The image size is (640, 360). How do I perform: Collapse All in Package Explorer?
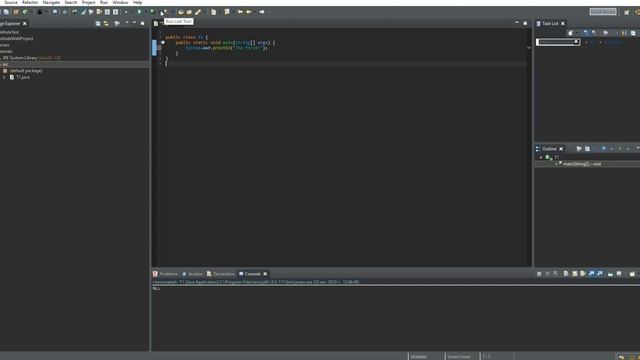coord(98,24)
